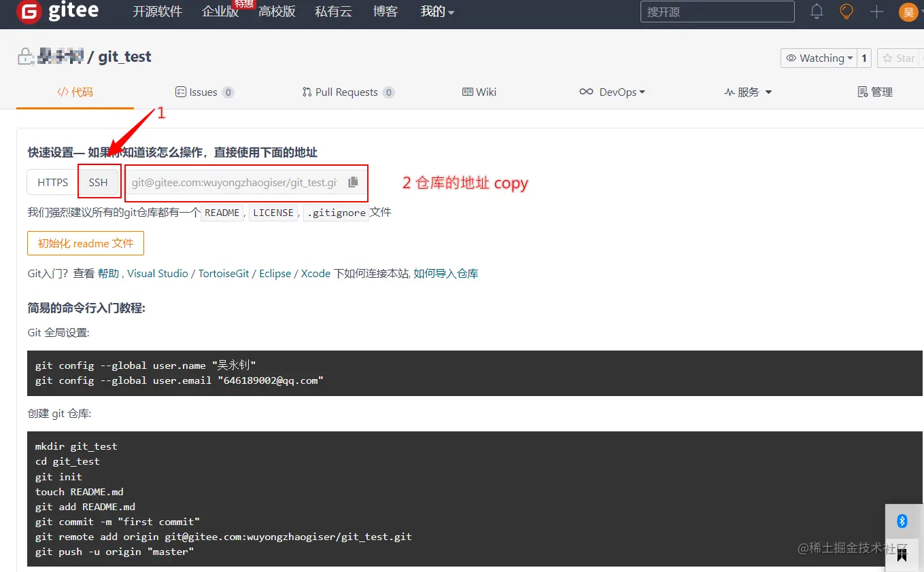Click the touch README.md command line

click(80, 492)
